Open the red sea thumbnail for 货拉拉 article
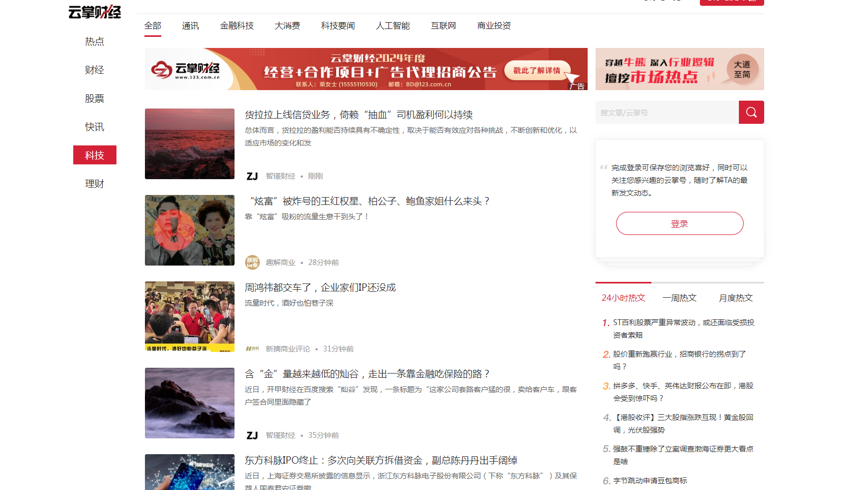This screenshot has width=868, height=490. coord(190,144)
